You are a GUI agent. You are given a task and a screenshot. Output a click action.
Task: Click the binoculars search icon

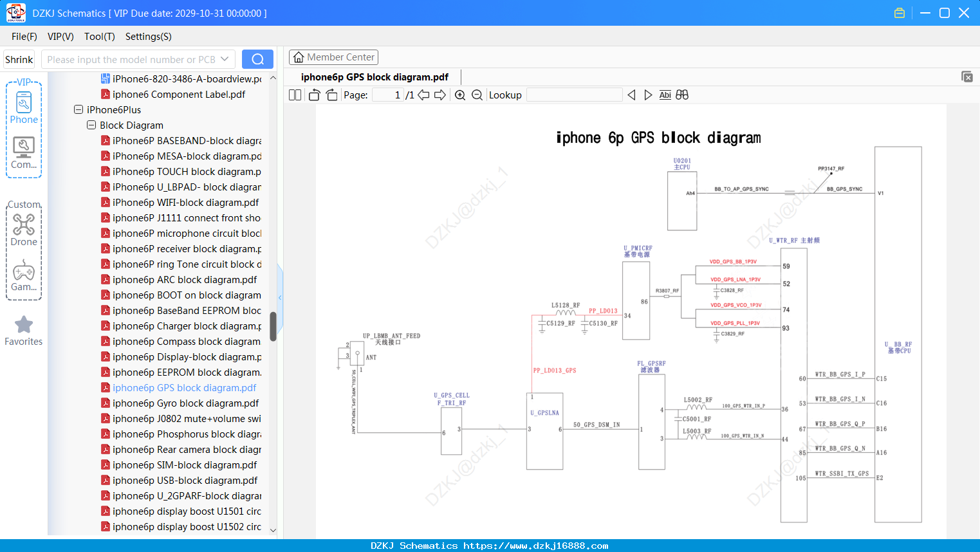pyautogui.click(x=682, y=95)
